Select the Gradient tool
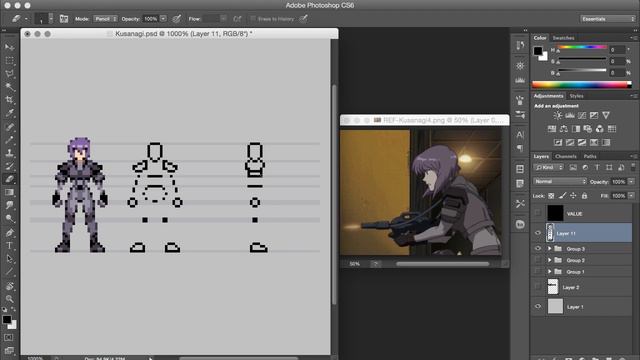Screen dimensions: 640x360 9,192
